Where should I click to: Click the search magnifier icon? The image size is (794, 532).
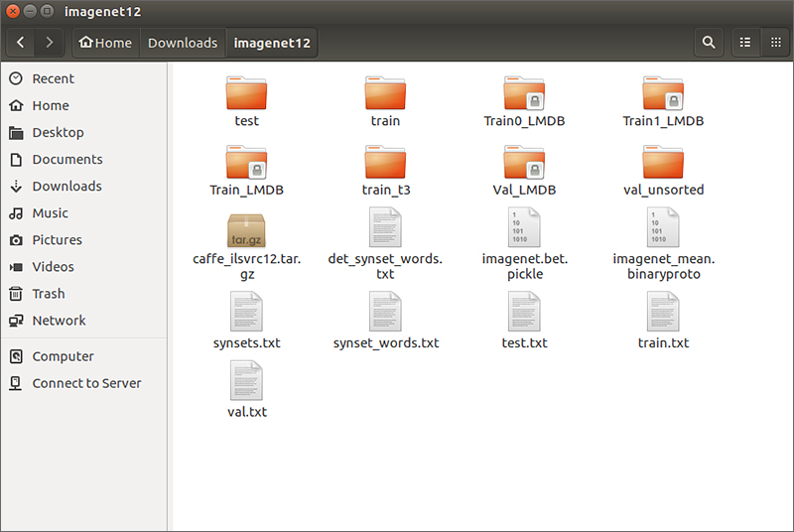709,43
